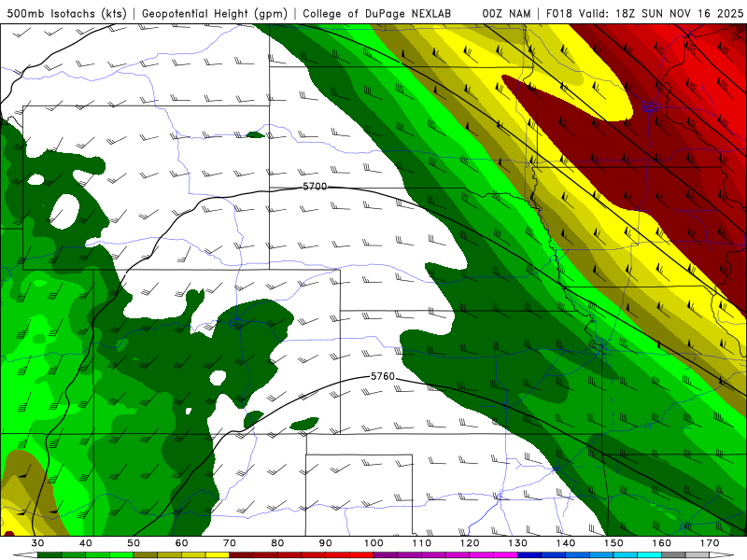Screen dimensions: 747x560
Task: Click the 50 value on the color scale
Action: (x=134, y=543)
